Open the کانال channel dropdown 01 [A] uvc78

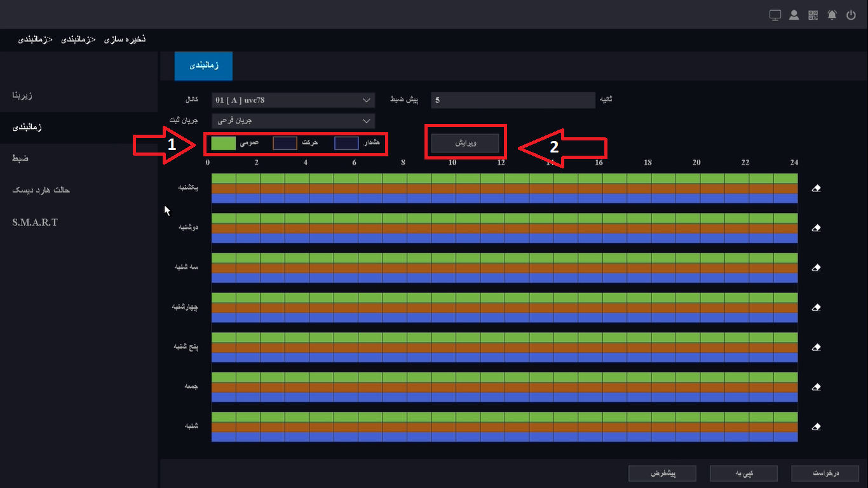(x=293, y=100)
